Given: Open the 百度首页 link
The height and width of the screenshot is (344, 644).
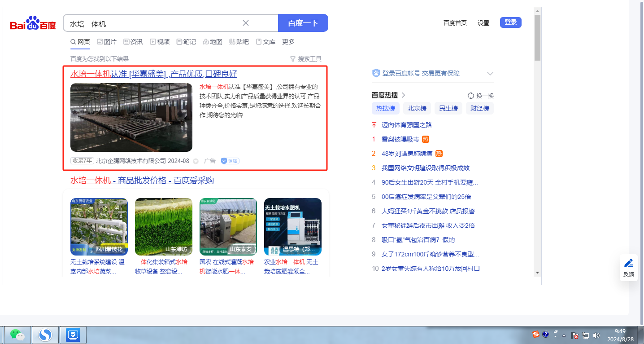Looking at the screenshot, I should coord(455,23).
